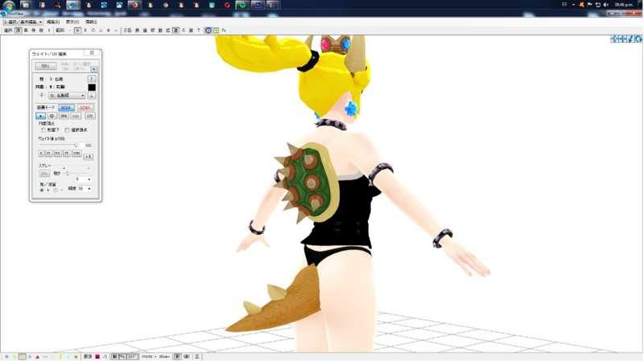Screen dimensions: 644x361
Task: Select the rigid body (剛) target button
Action: pyautogui.click(x=41, y=31)
